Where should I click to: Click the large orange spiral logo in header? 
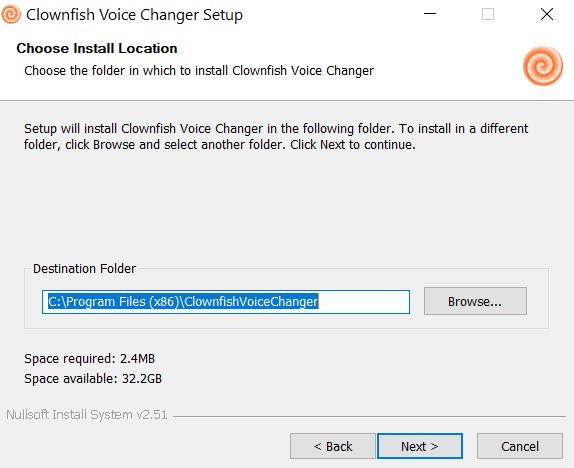point(543,66)
